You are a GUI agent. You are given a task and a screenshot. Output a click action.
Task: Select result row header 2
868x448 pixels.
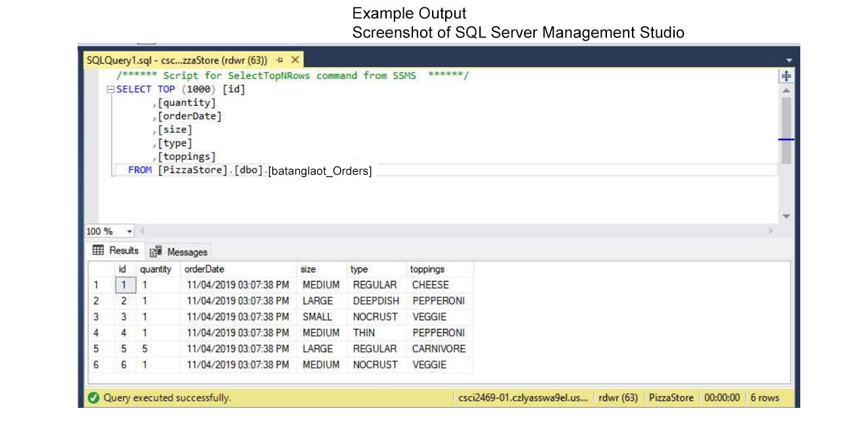tap(101, 301)
